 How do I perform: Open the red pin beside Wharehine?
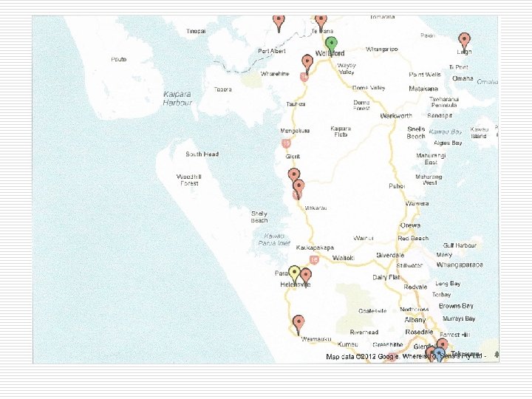point(307,64)
